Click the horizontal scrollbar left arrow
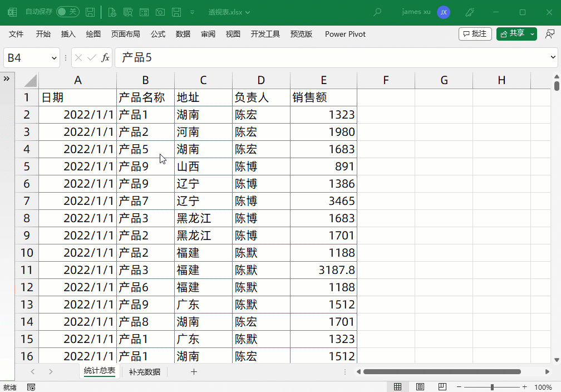Viewport: 561px width, 392px height. tap(358, 371)
